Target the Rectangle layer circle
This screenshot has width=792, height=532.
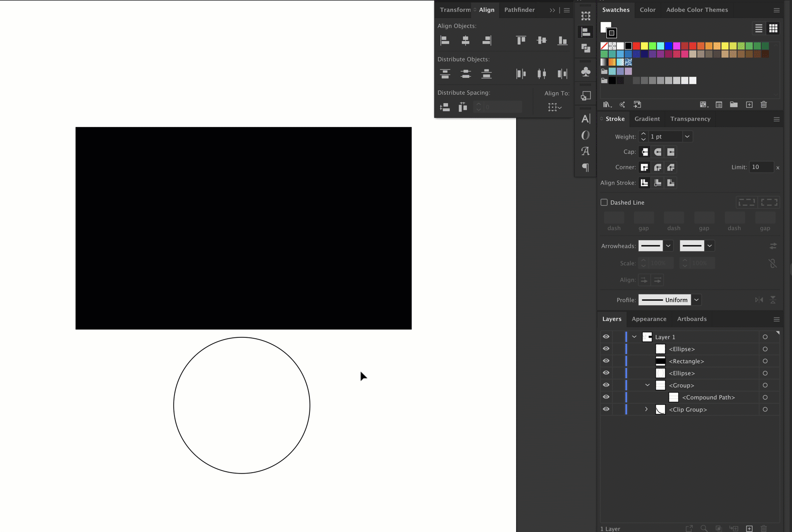pos(765,361)
